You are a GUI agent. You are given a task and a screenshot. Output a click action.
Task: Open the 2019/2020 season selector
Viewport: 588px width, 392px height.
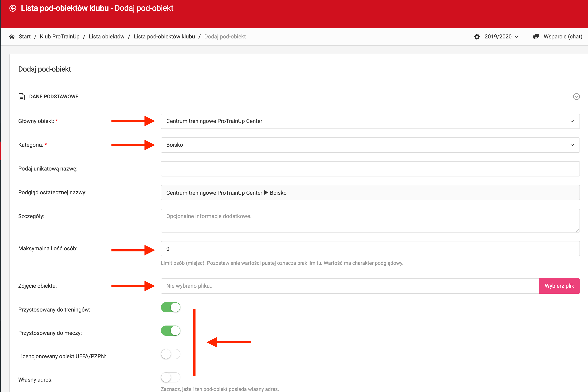point(501,37)
